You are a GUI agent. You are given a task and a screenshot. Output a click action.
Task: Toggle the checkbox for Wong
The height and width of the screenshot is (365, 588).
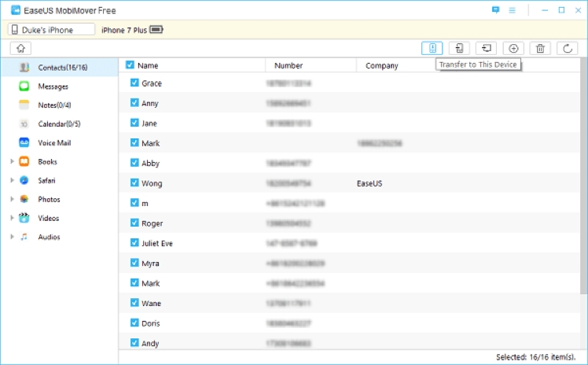pyautogui.click(x=134, y=182)
